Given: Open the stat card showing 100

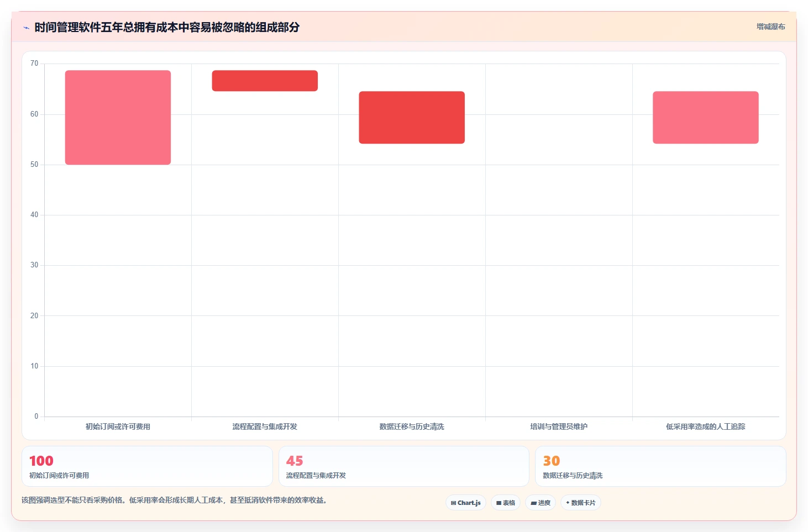Looking at the screenshot, I should coord(147,466).
